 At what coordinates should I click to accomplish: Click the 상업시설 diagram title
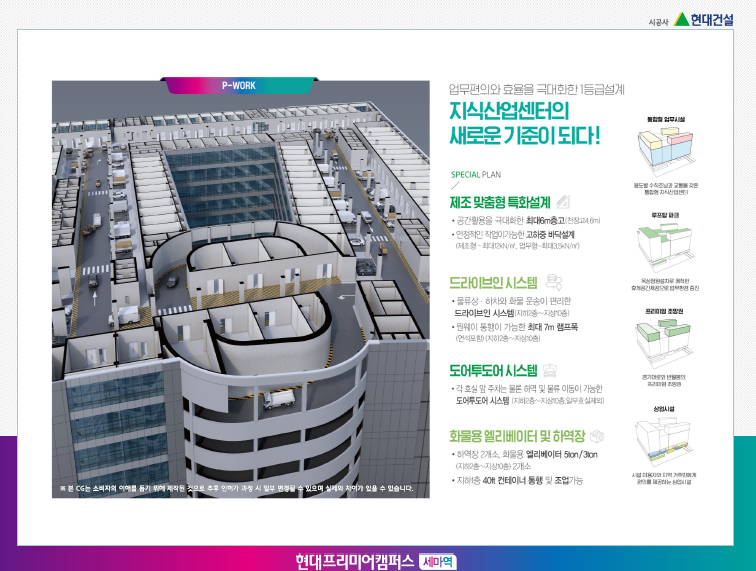(x=664, y=409)
